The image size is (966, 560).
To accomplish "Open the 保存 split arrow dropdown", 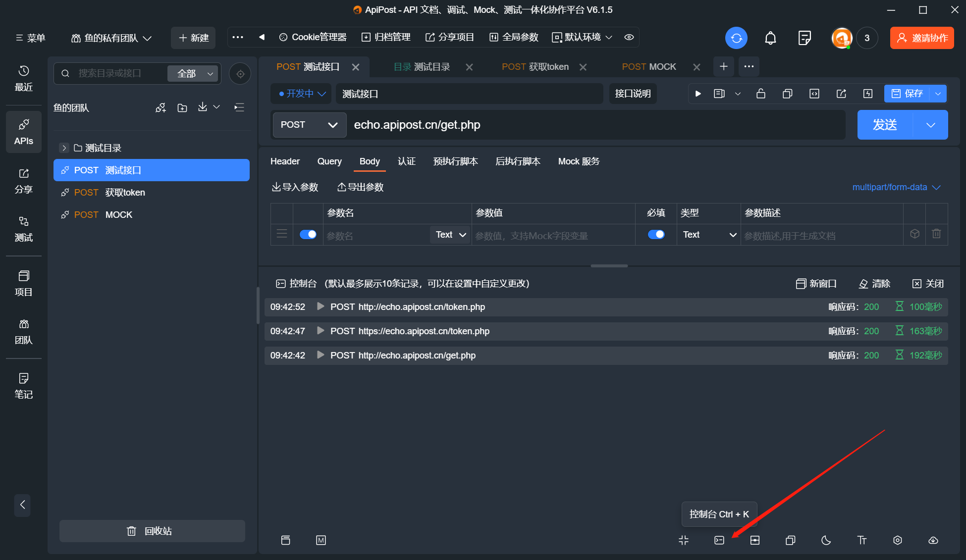I will click(938, 94).
